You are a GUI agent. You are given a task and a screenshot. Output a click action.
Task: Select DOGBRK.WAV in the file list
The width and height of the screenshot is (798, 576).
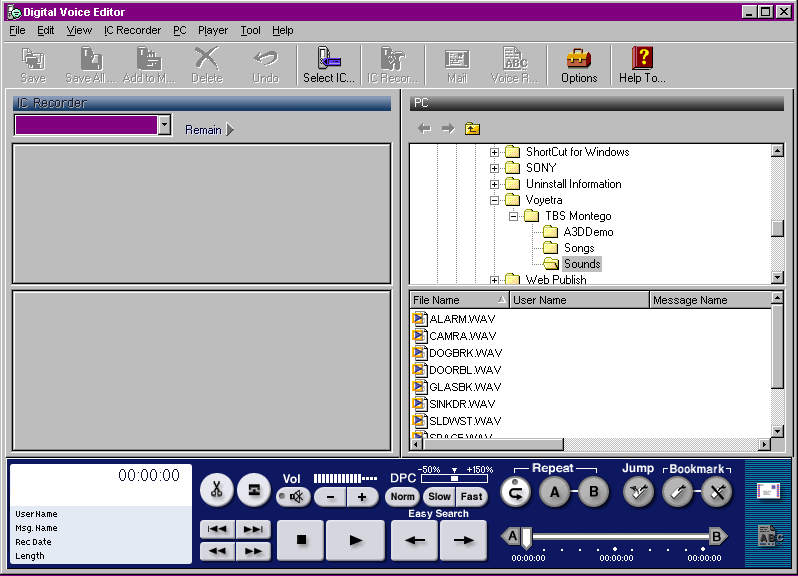click(465, 353)
